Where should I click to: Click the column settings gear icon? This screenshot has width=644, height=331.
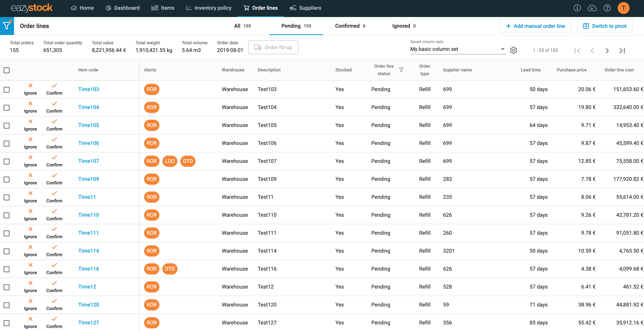pos(513,50)
